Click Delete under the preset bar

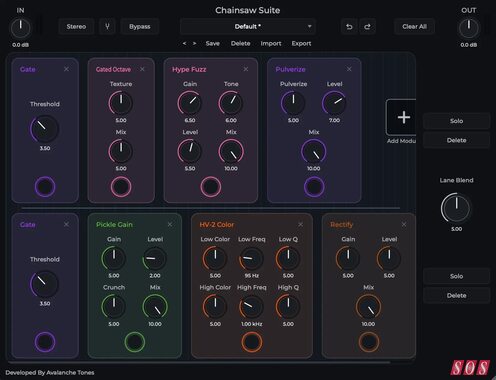pyautogui.click(x=240, y=43)
